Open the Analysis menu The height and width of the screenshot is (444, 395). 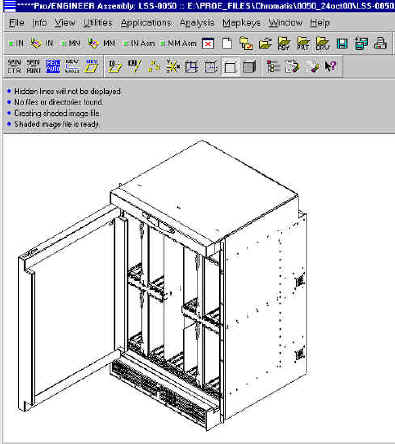coord(197,23)
